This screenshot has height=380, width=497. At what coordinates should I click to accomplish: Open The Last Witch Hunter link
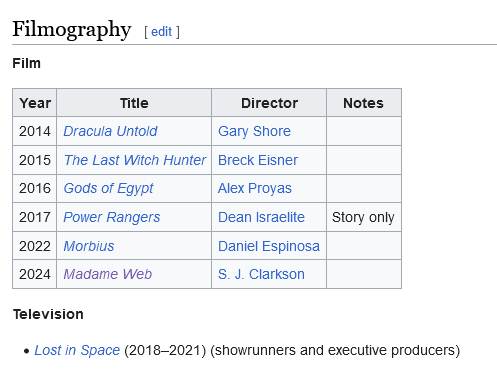click(135, 160)
